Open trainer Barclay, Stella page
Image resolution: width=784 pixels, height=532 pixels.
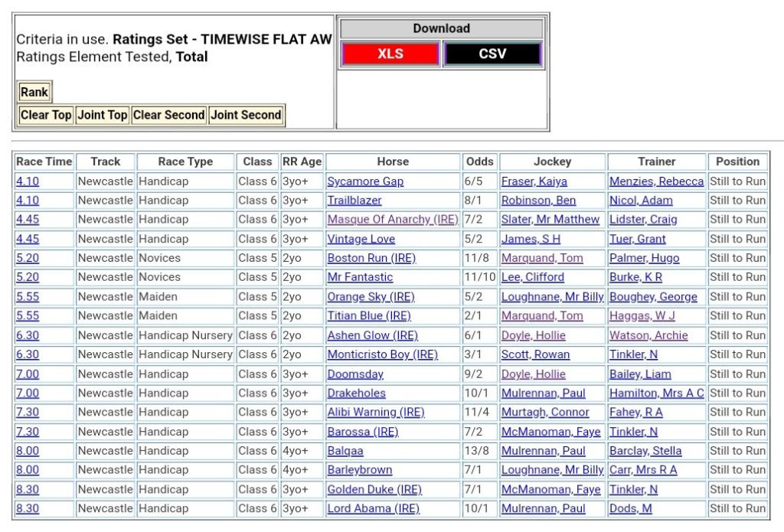pyautogui.click(x=645, y=451)
